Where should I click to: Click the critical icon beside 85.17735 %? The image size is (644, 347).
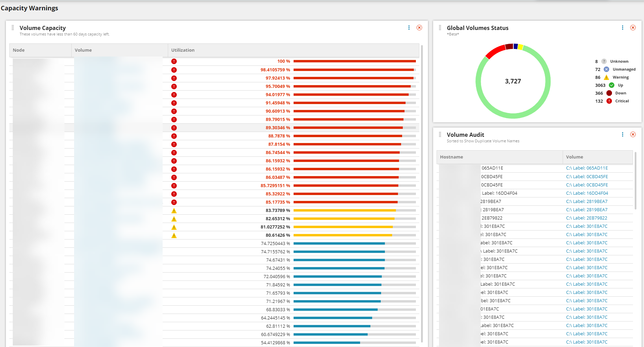pyautogui.click(x=174, y=202)
